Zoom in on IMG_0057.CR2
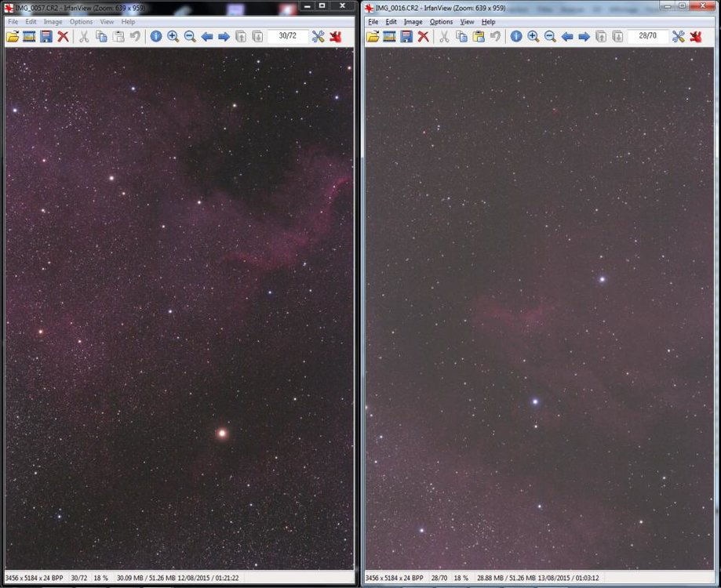This screenshot has height=588, width=721. click(x=173, y=36)
